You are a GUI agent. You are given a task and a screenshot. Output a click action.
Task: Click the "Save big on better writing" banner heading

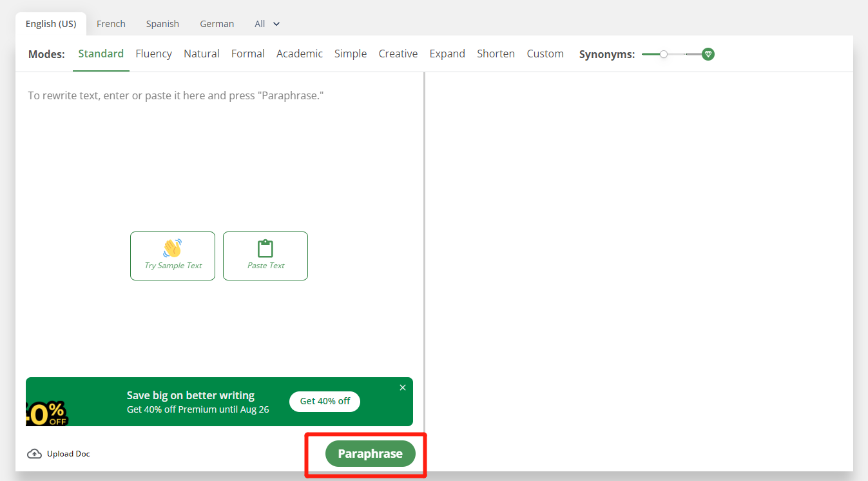pyautogui.click(x=191, y=395)
